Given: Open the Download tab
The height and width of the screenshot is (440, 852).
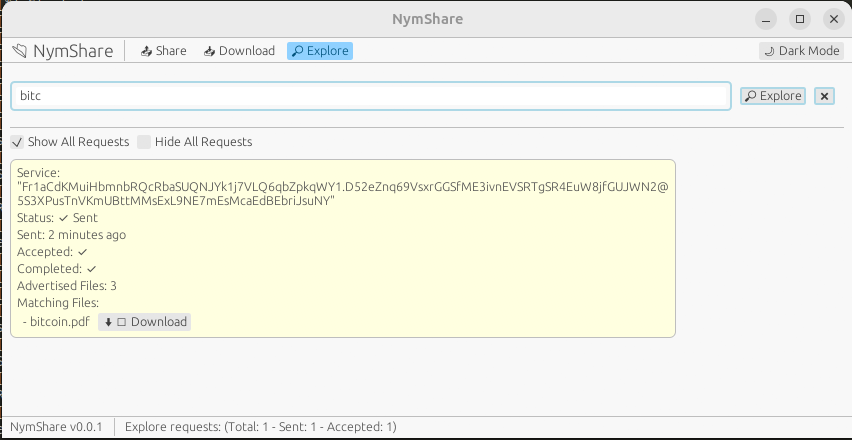Looking at the screenshot, I should pyautogui.click(x=239, y=51).
